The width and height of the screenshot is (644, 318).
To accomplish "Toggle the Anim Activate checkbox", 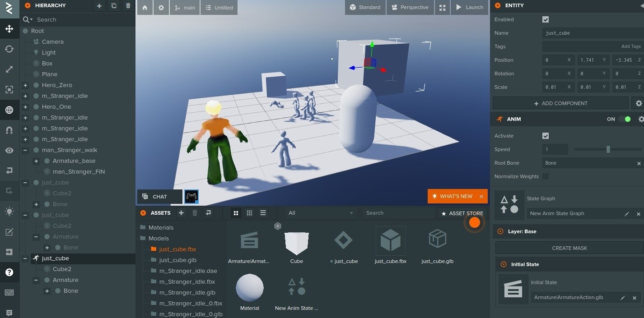I will point(546,136).
